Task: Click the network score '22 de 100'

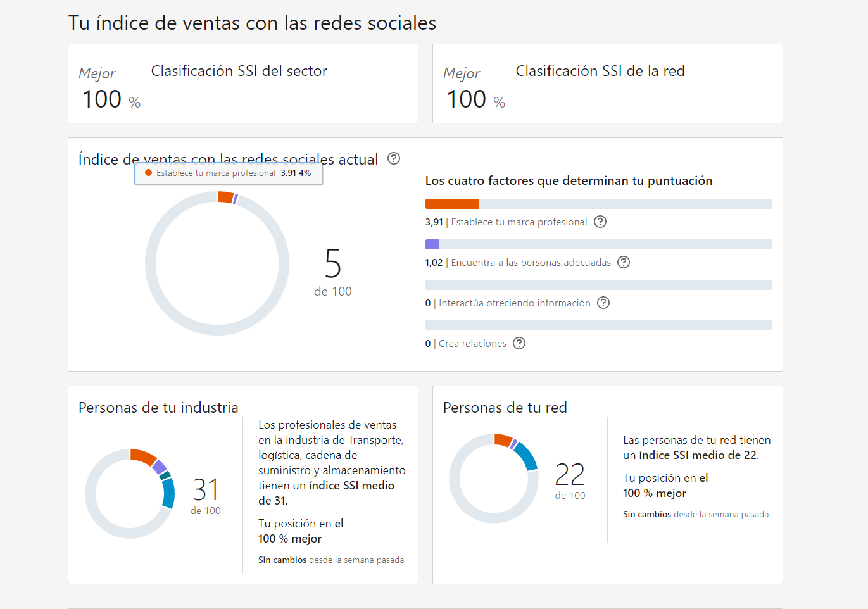Action: click(x=570, y=480)
